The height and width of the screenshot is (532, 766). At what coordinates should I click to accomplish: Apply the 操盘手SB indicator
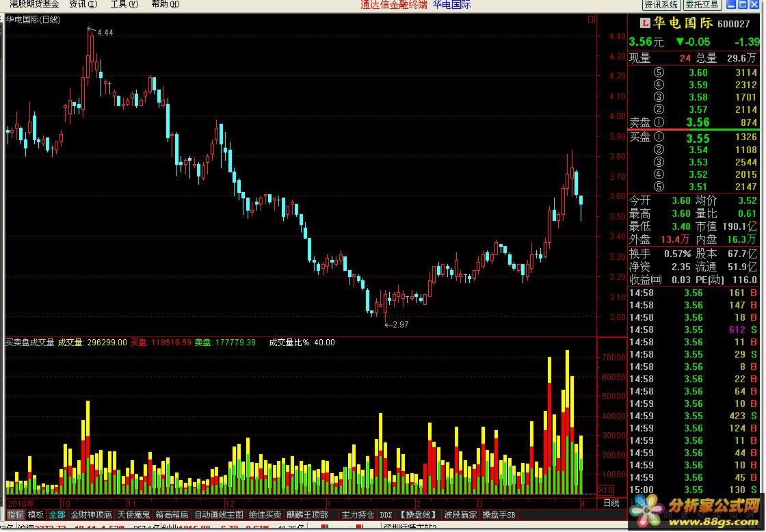[x=499, y=515]
